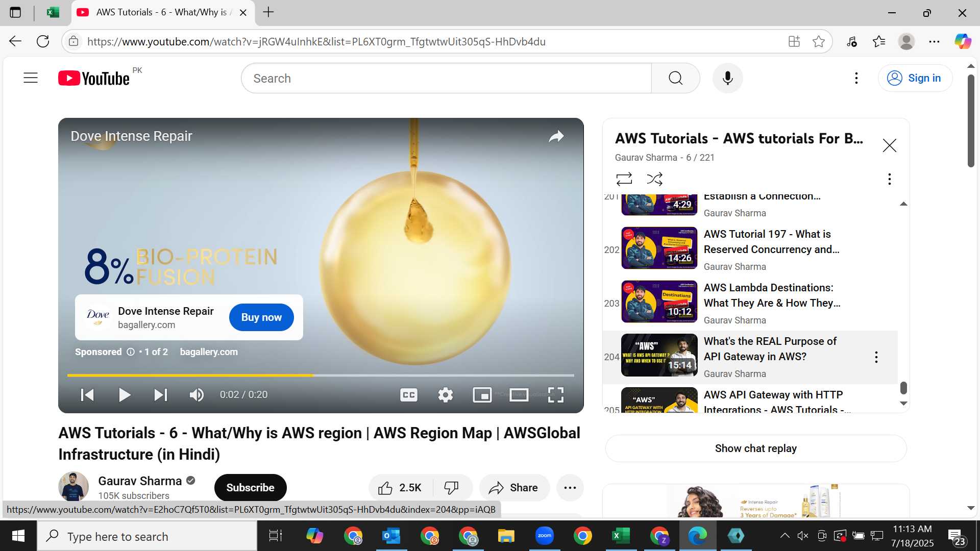Open Zoom from the taskbar
This screenshot has height=551, width=980.
[544, 536]
